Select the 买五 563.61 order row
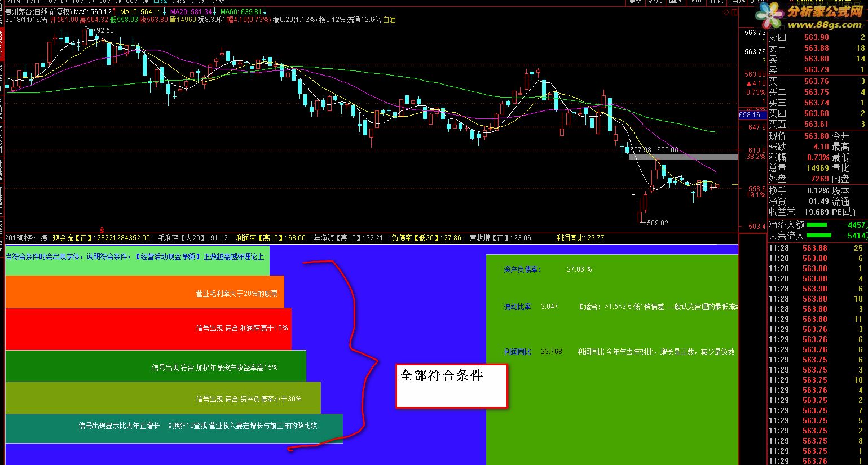Image resolution: width=868 pixels, height=465 pixels. point(817,124)
